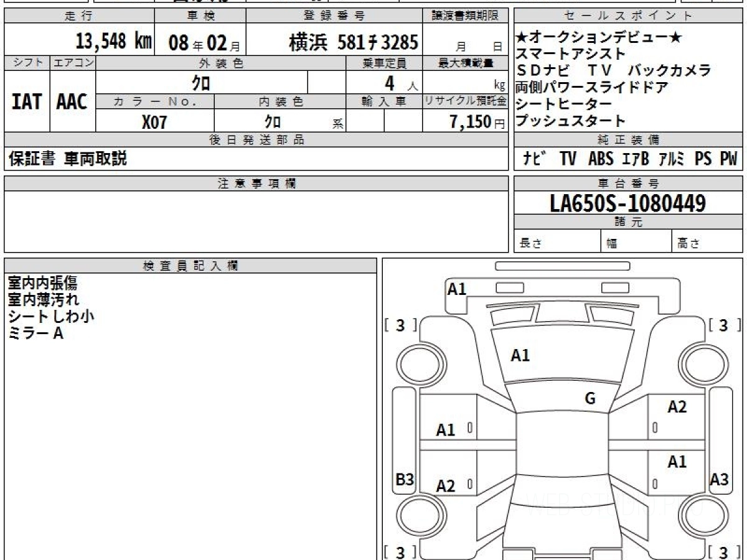
Task: Click the プッシュスタート line
Action: (571, 121)
